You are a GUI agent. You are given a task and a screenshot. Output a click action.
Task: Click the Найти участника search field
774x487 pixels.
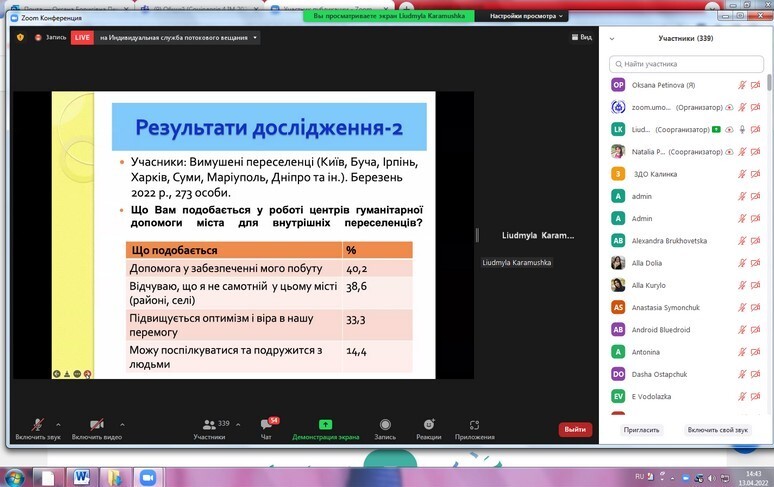(x=687, y=64)
